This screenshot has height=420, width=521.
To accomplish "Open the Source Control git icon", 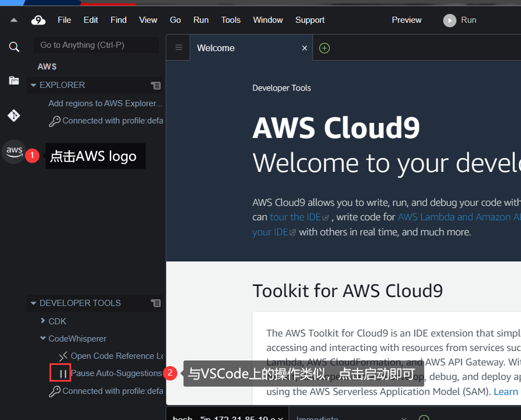I will click(x=14, y=115).
